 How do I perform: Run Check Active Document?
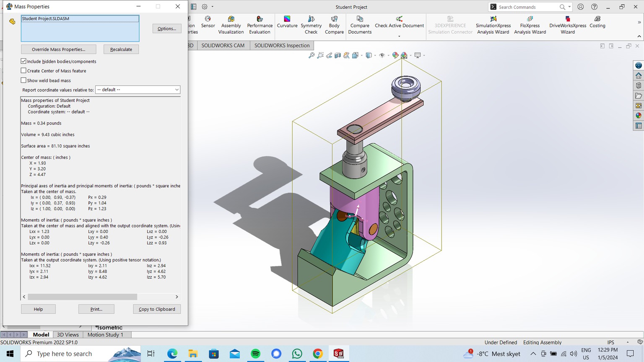click(399, 22)
